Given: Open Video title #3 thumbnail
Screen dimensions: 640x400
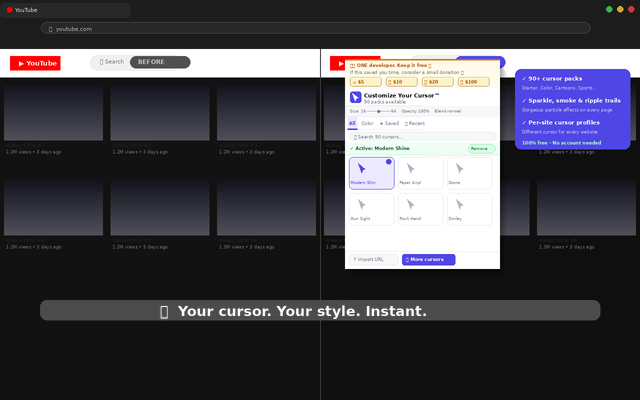Looking at the screenshot, I should coord(267,113).
